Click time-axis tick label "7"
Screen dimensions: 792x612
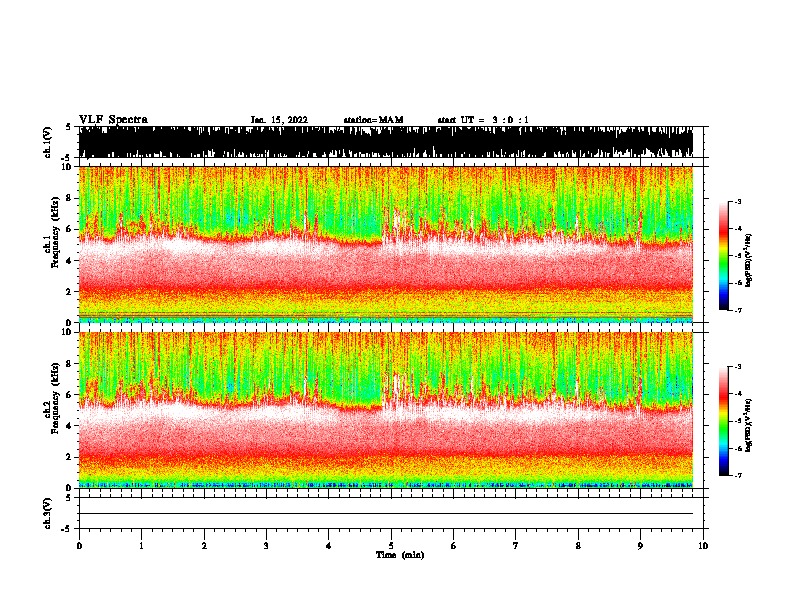[x=516, y=546]
